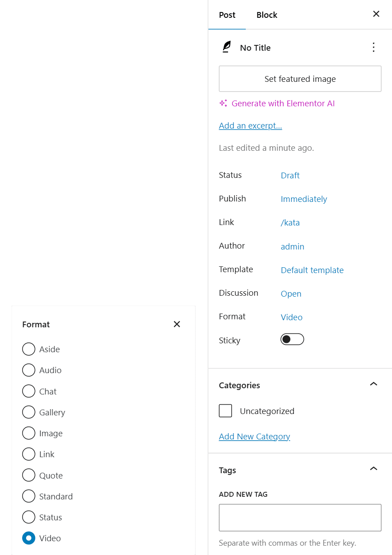The image size is (392, 555).
Task: Click the Add New Category link
Action: click(x=254, y=436)
